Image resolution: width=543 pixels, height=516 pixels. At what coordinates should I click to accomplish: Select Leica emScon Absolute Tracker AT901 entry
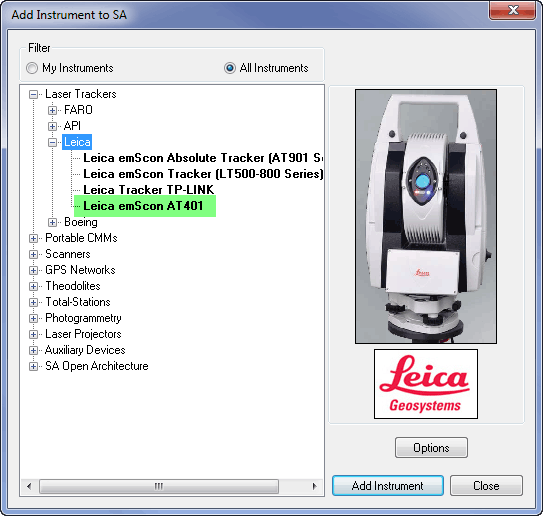(x=203, y=158)
